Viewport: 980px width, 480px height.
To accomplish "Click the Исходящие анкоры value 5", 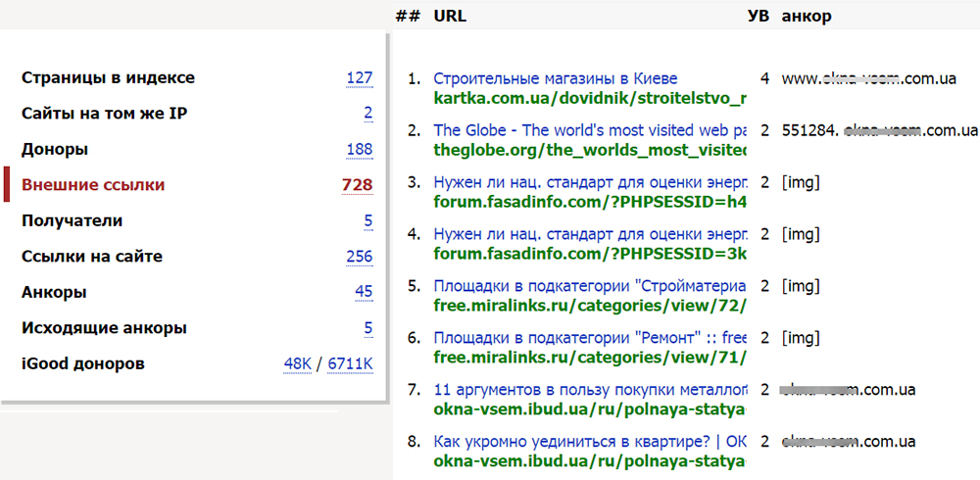I will pos(367,328).
